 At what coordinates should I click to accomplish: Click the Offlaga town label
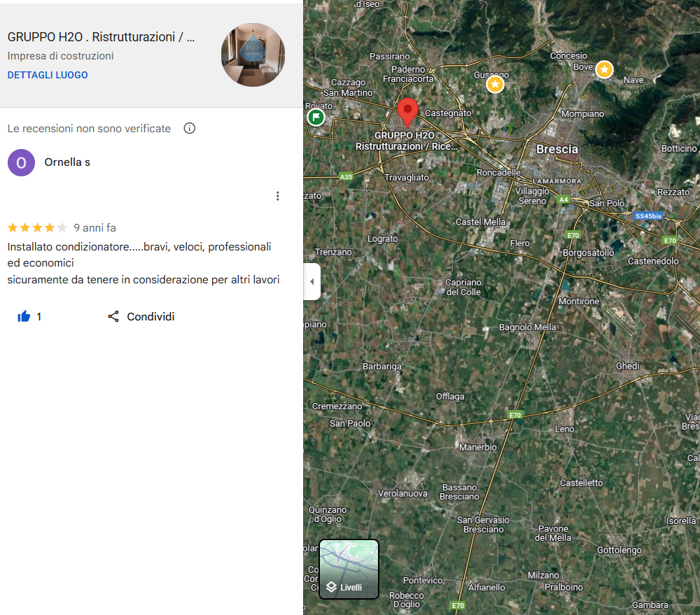450,396
